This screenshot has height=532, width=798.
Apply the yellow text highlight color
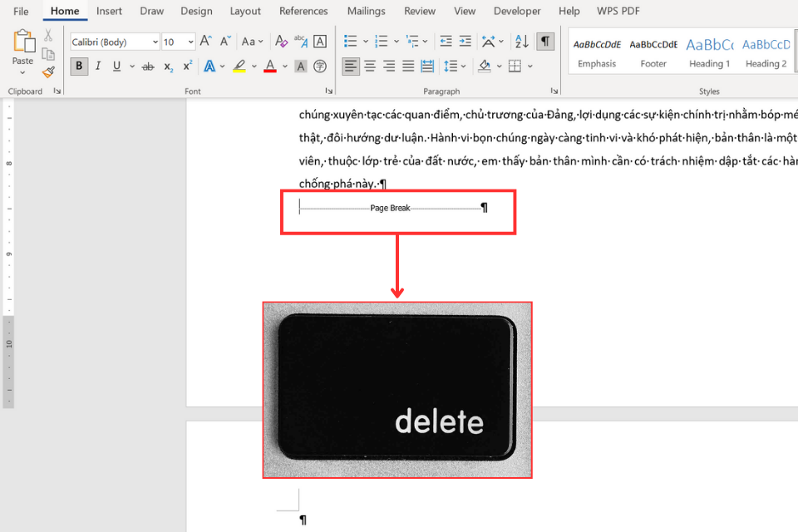(x=239, y=66)
